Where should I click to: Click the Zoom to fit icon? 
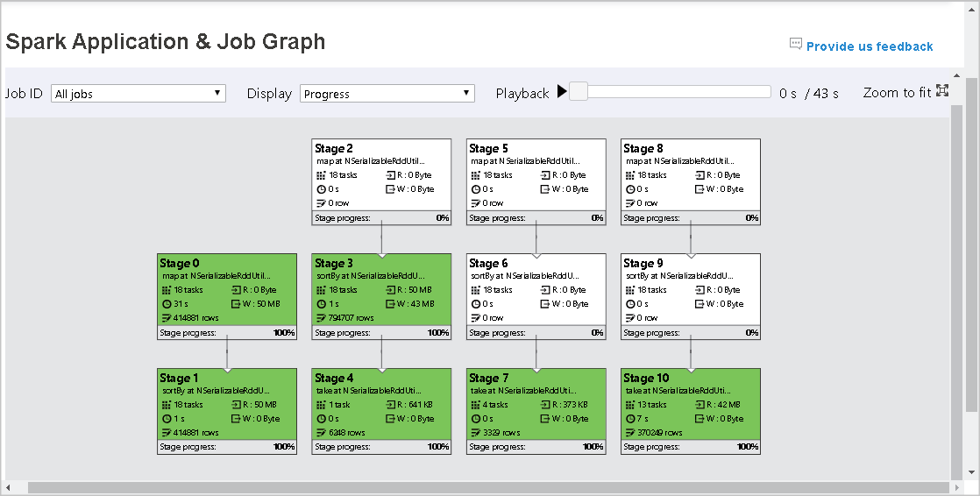942,90
